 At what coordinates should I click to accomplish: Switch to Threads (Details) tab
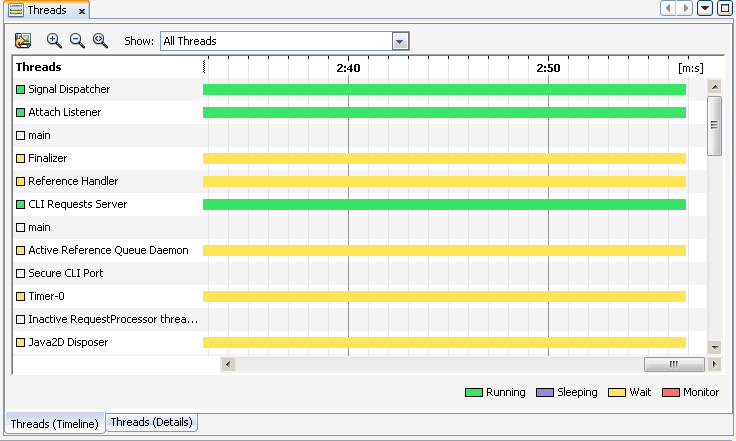pos(152,422)
